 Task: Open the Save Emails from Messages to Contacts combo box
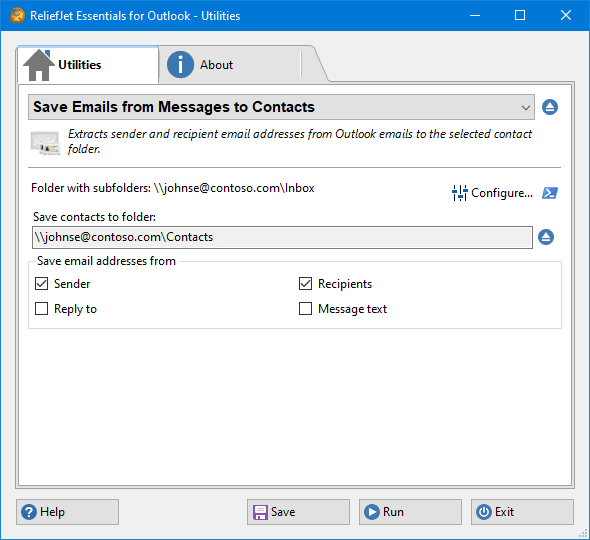(x=281, y=107)
